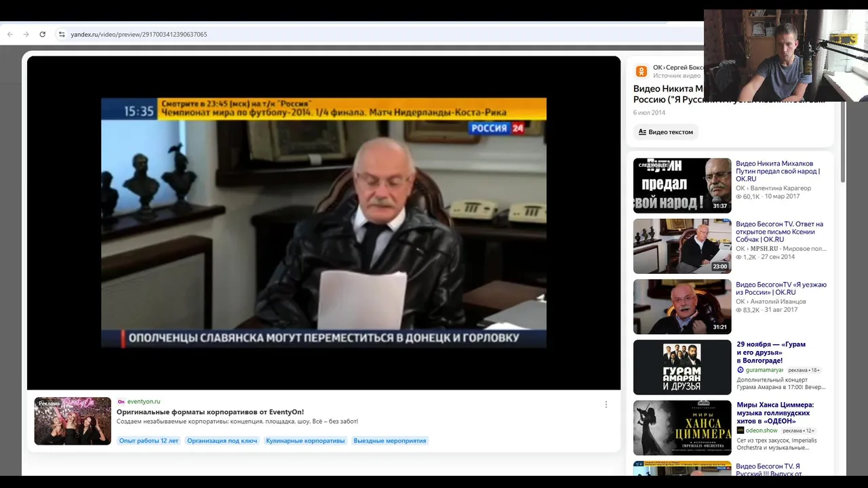Click the yandex.ru video address bar
Image resolution: width=868 pixels, height=488 pixels.
tap(380, 34)
